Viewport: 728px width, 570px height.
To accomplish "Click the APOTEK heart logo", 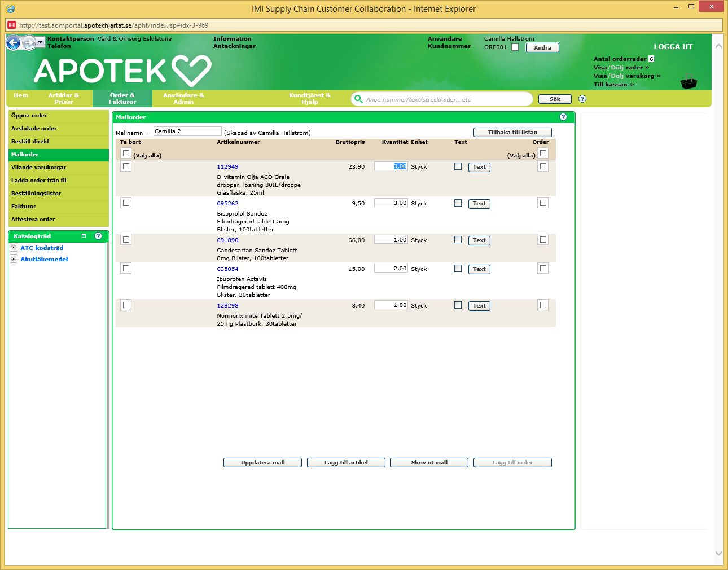I will click(x=122, y=71).
